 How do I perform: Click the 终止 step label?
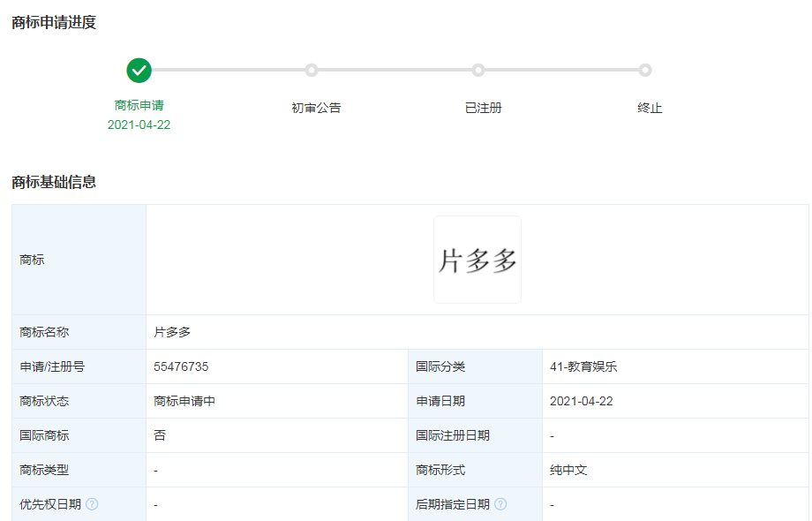pyautogui.click(x=650, y=108)
